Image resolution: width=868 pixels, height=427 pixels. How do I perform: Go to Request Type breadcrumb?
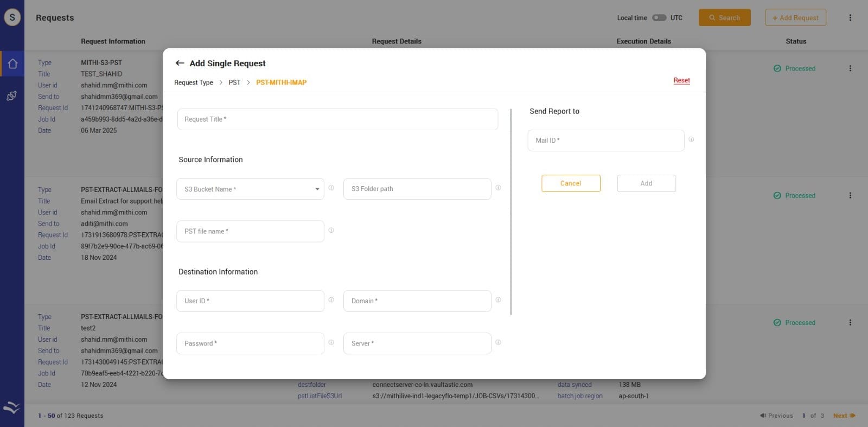(193, 82)
